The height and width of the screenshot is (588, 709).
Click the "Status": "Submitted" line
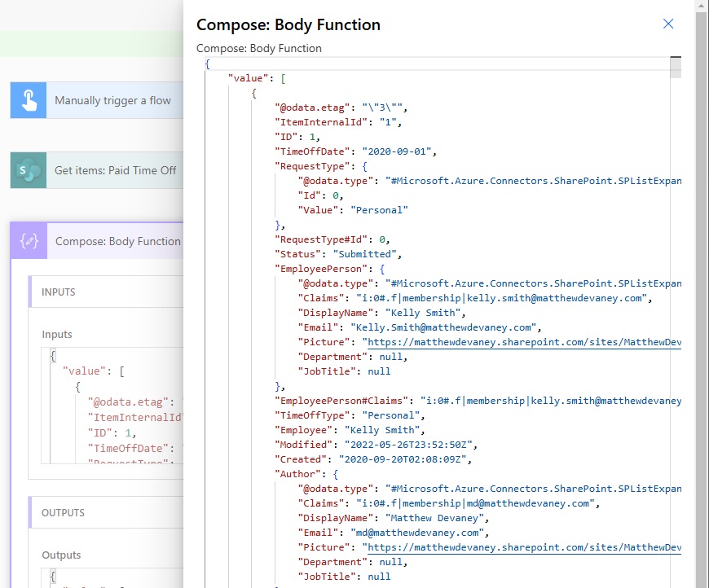(x=334, y=254)
